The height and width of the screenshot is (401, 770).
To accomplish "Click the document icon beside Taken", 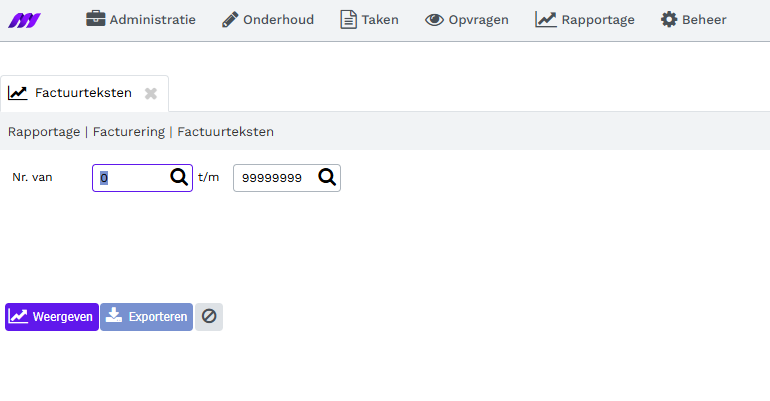I will (x=348, y=20).
